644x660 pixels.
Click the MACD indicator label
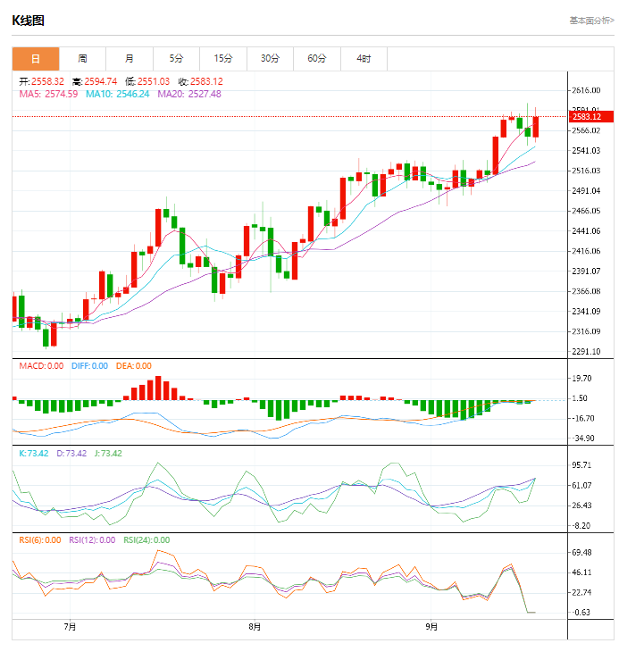coord(41,366)
